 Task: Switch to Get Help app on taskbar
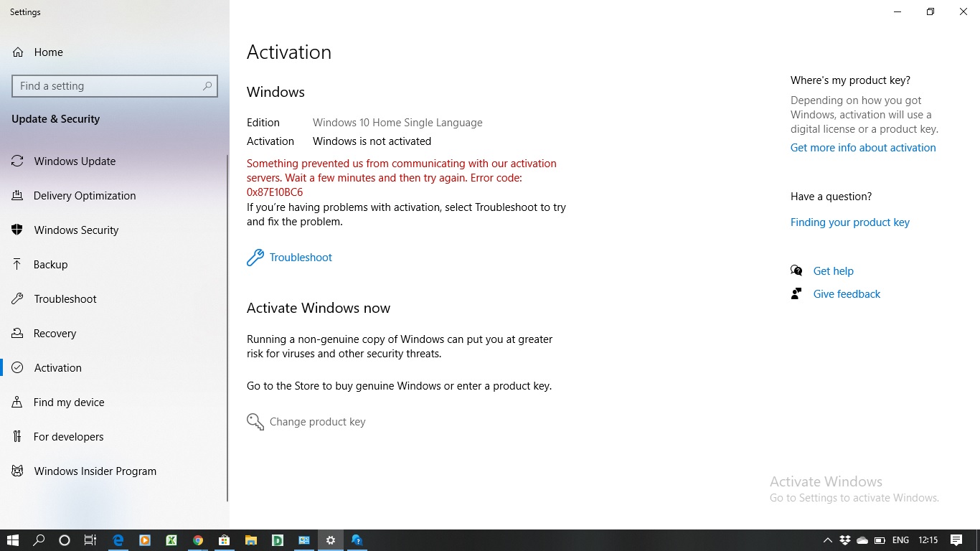(x=357, y=540)
